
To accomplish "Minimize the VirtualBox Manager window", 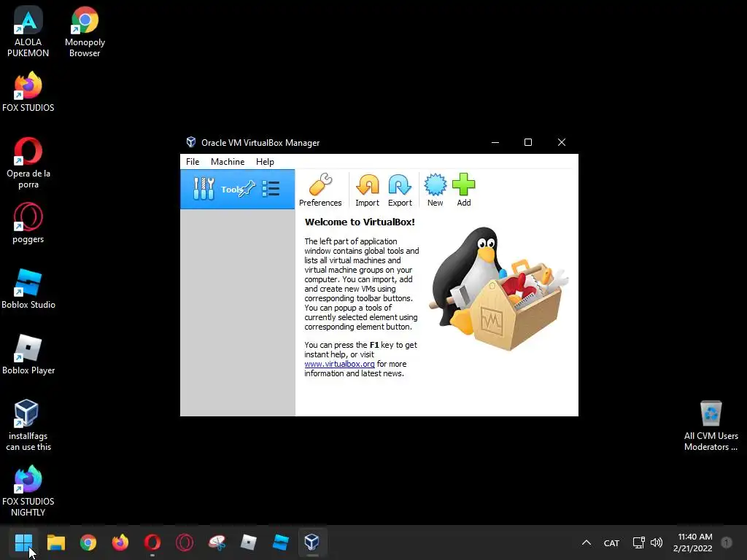I will coord(495,142).
